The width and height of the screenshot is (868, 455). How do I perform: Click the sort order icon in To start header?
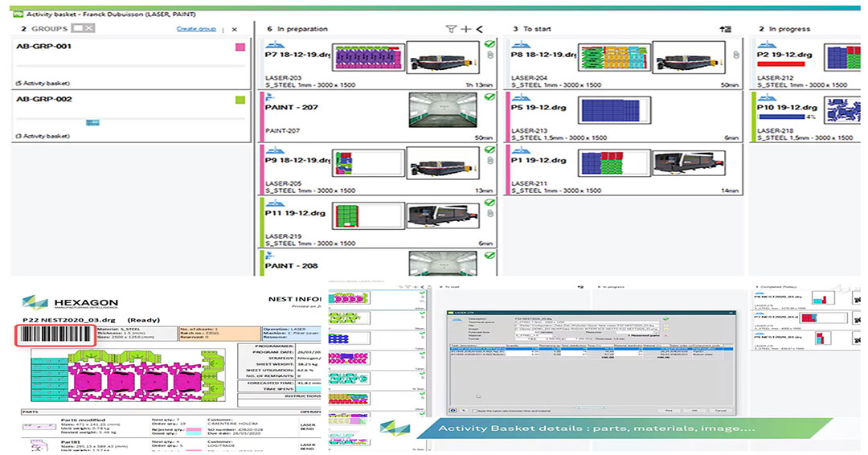[725, 29]
